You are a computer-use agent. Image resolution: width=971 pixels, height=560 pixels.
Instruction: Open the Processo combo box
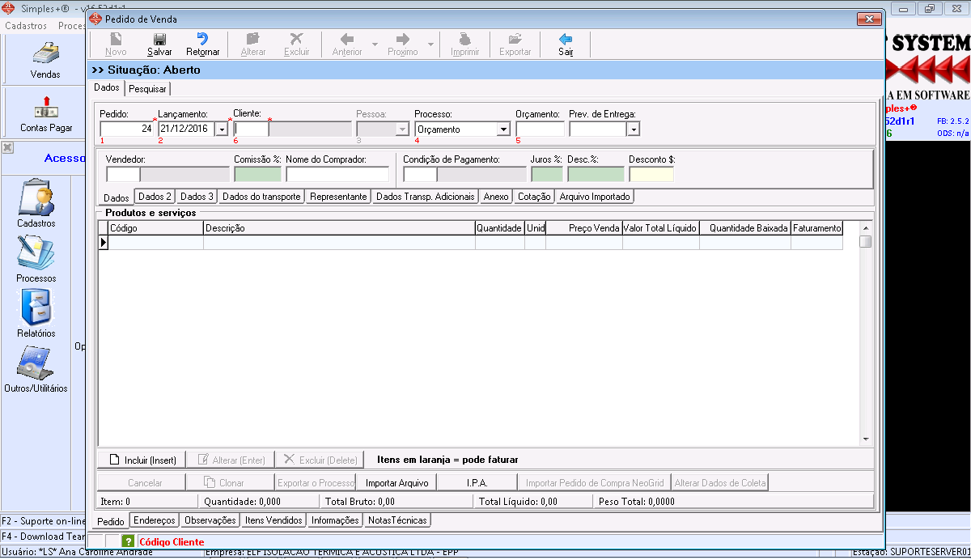[x=502, y=129]
